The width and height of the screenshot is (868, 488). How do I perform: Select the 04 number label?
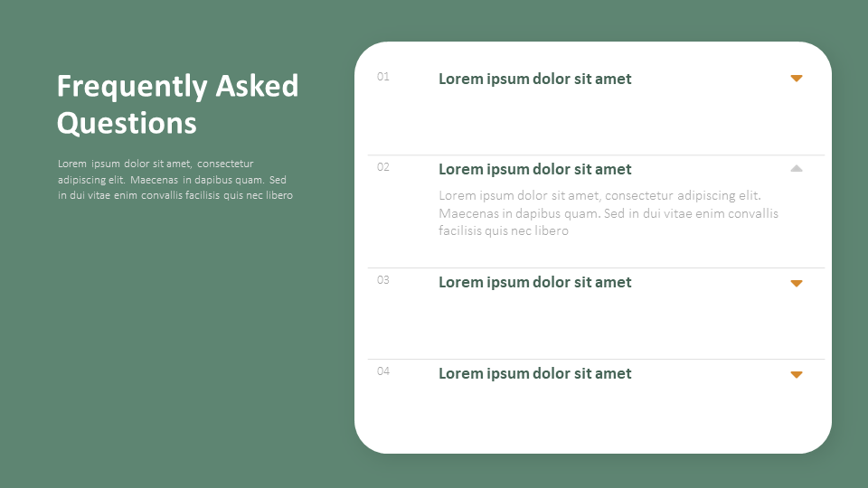(383, 371)
